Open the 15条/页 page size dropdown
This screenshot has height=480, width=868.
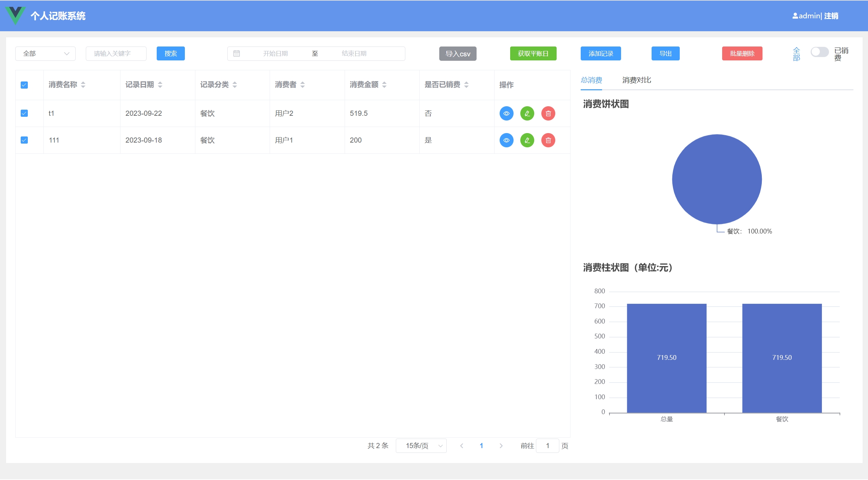tap(421, 446)
